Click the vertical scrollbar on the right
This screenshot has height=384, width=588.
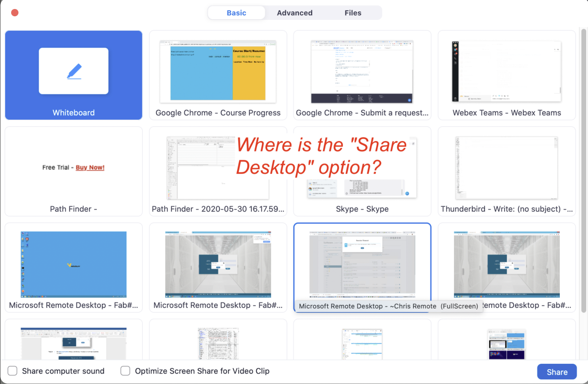click(x=583, y=170)
